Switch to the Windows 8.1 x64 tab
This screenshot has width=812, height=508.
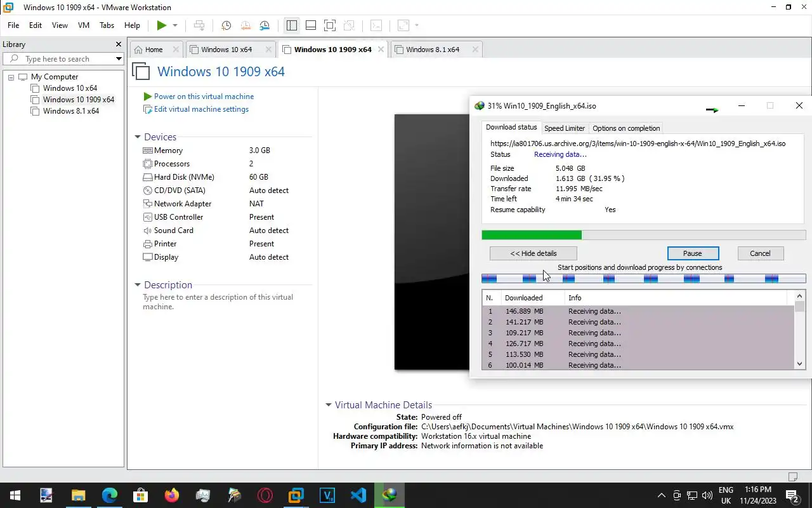pos(433,50)
